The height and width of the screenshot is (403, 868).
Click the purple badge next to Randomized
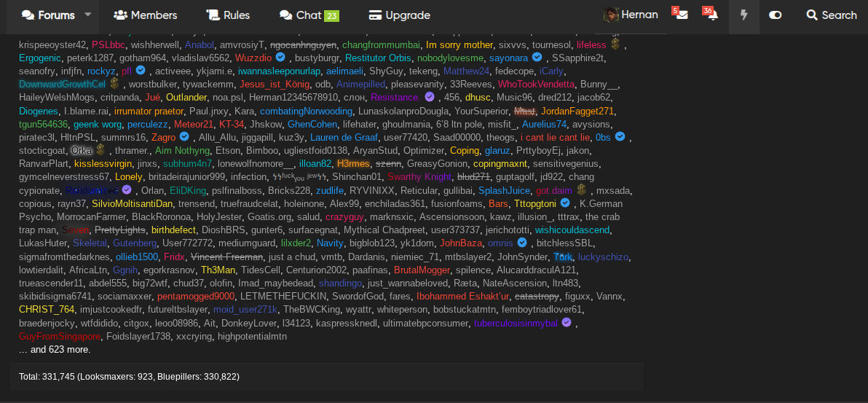coord(127,189)
